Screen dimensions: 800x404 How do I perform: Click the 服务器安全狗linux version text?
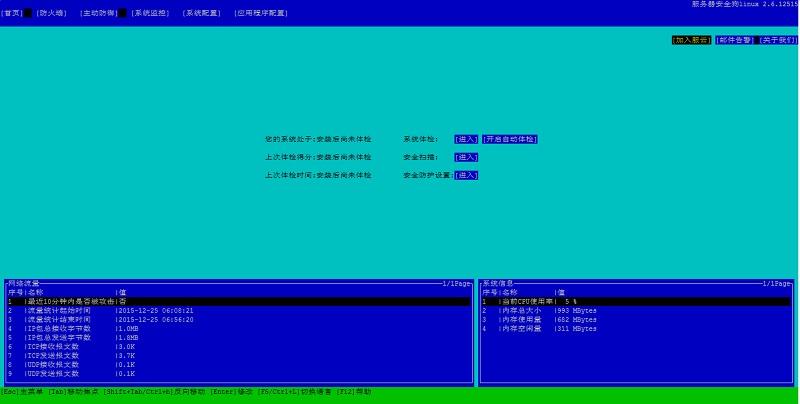[745, 4]
